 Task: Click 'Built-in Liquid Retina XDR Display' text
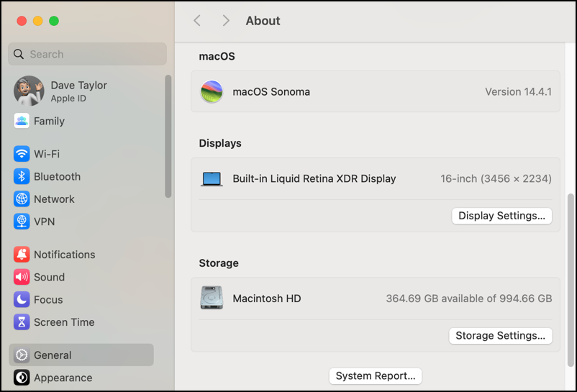point(314,178)
